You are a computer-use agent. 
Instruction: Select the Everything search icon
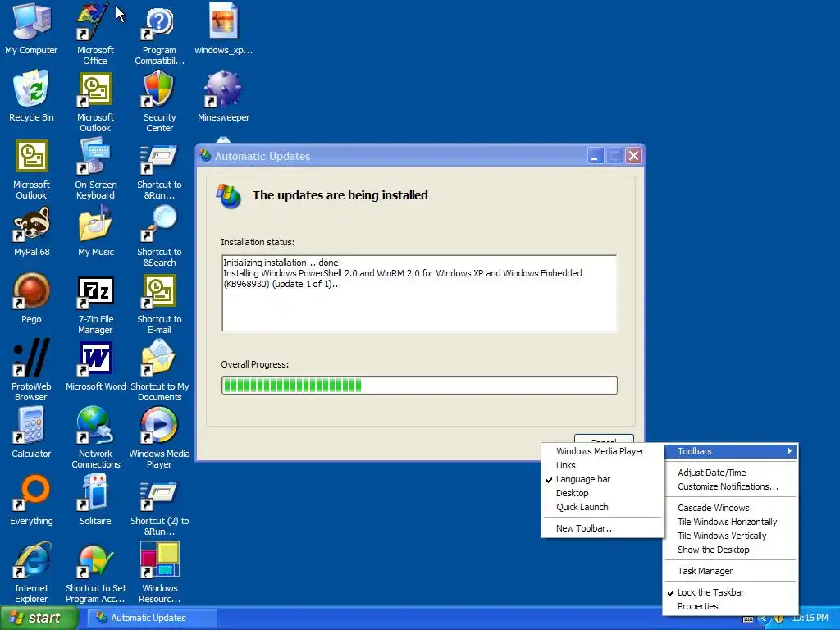(x=32, y=493)
